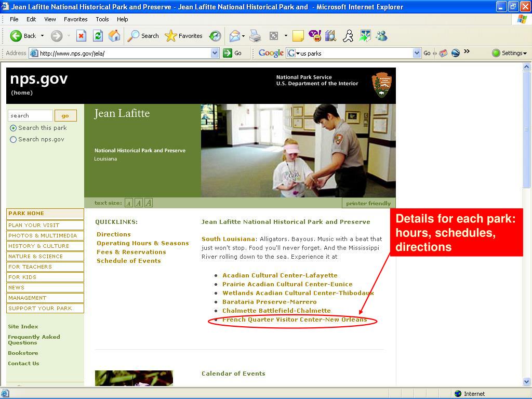Click the park search text field

coord(30,116)
